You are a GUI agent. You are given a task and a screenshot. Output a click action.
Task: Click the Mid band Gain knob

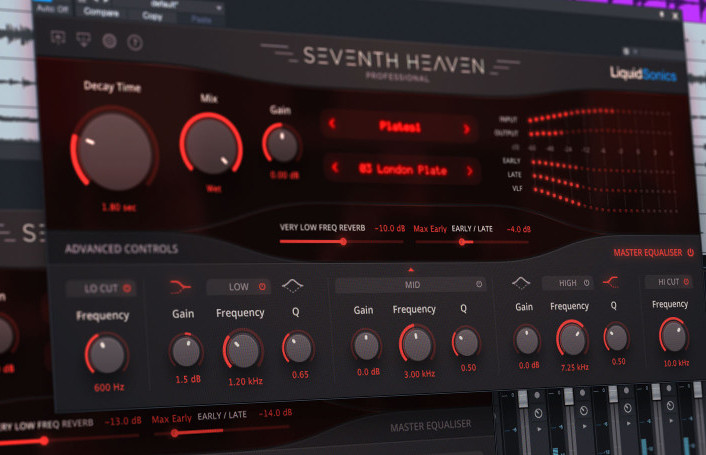366,345
